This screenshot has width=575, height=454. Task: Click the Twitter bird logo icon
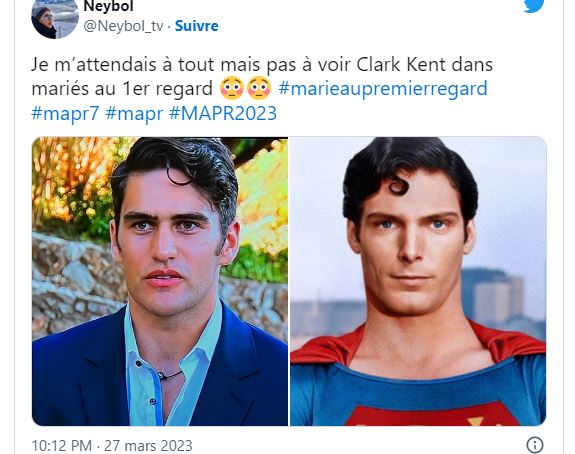pyautogui.click(x=534, y=5)
